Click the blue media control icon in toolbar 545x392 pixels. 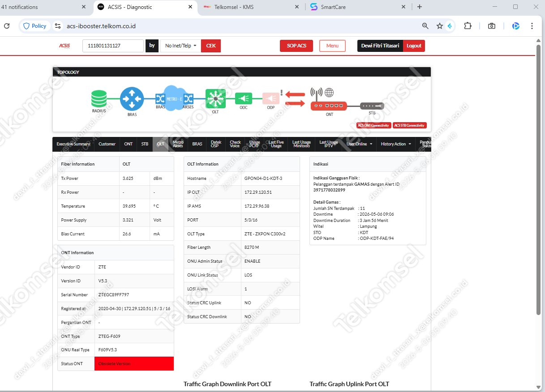(x=516, y=26)
